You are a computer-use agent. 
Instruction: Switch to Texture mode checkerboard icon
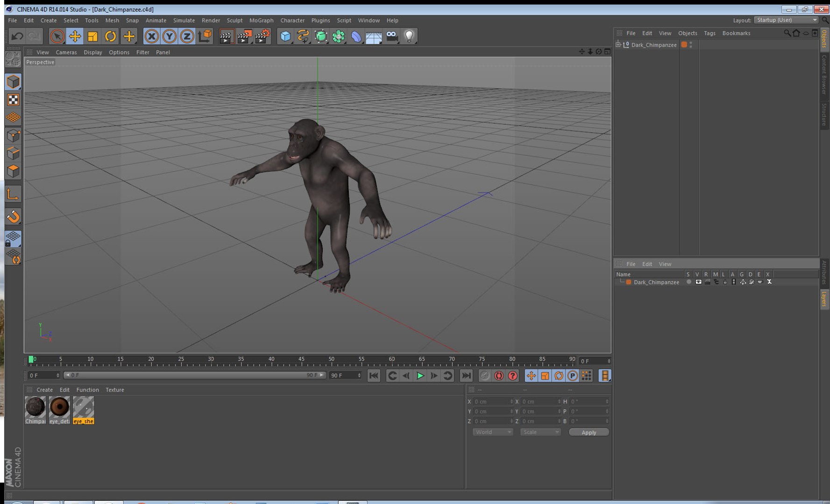(x=13, y=100)
